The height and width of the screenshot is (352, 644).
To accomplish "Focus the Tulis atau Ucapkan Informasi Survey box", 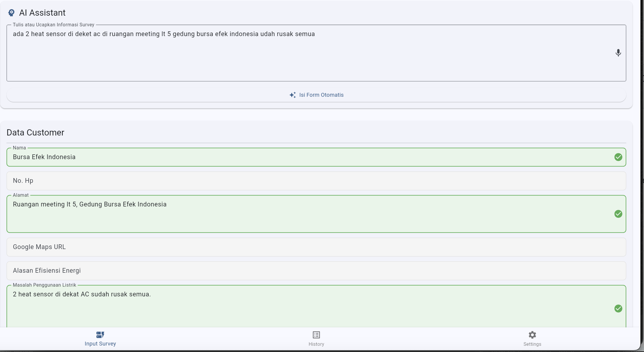I will [x=316, y=53].
